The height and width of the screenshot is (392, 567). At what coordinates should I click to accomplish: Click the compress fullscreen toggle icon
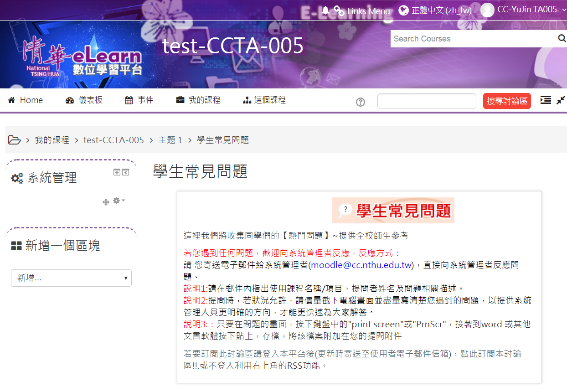[x=561, y=100]
